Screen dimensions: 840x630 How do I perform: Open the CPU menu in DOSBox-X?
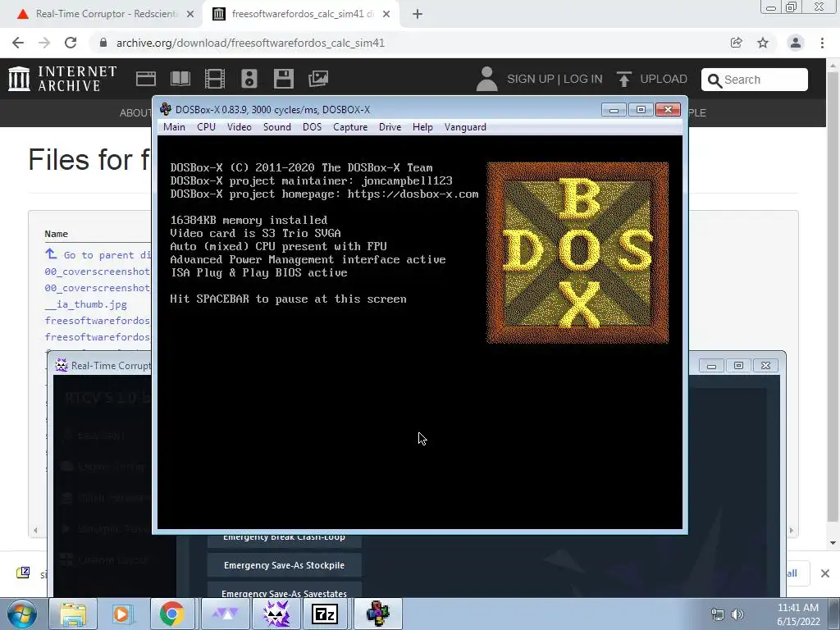tap(206, 127)
